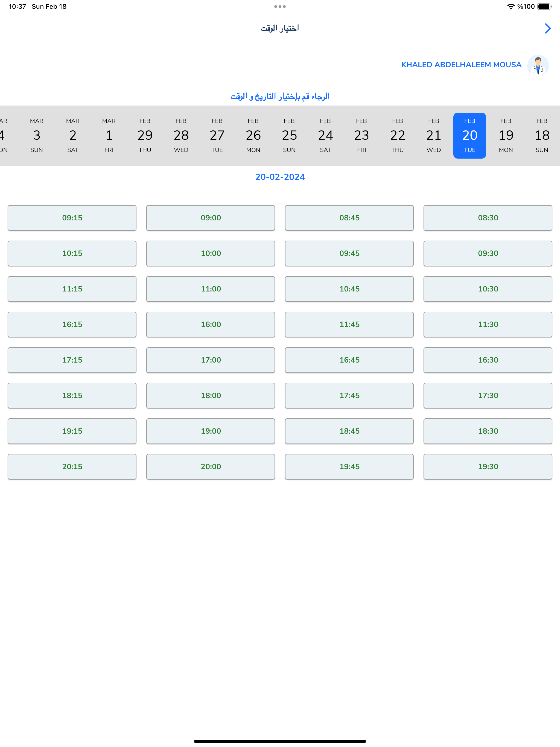Reserve the 16:45 time slot
The image size is (560, 747).
click(349, 360)
